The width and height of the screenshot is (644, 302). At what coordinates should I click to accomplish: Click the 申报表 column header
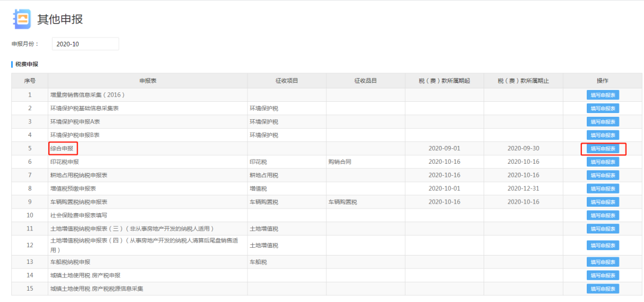pos(148,81)
